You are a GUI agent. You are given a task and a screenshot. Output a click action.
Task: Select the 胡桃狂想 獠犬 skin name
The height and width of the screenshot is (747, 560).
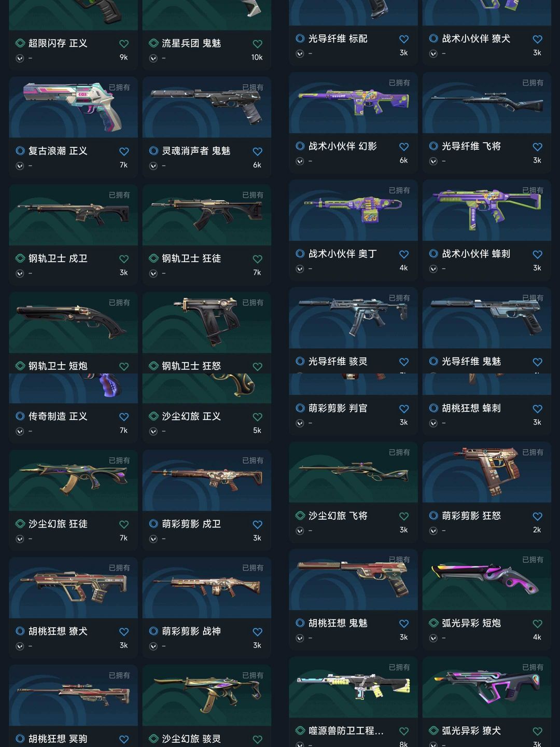(58, 631)
